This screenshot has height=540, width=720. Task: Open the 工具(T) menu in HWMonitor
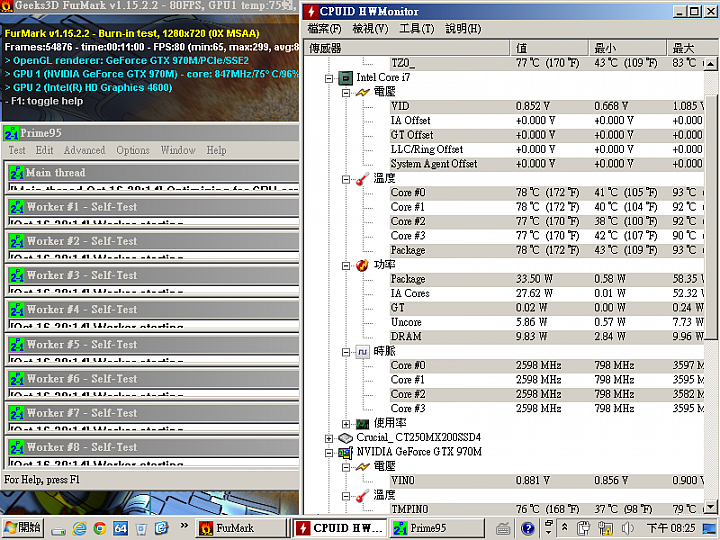coord(416,28)
